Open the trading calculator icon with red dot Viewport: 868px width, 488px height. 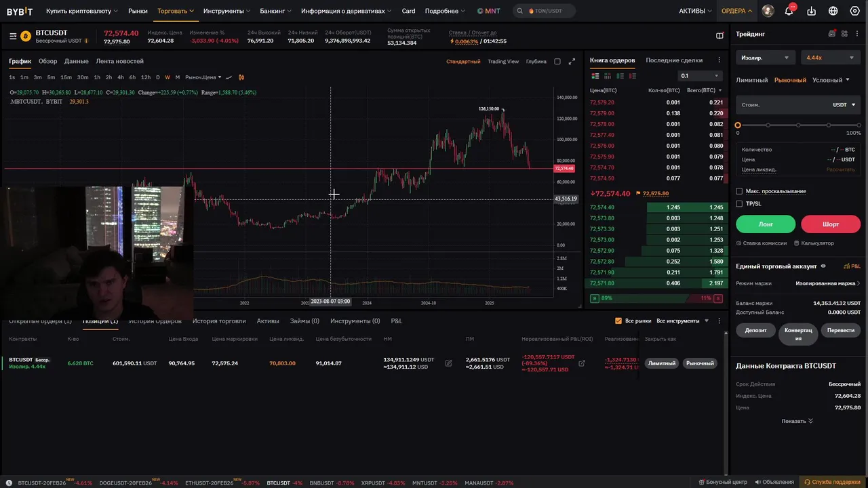(832, 33)
